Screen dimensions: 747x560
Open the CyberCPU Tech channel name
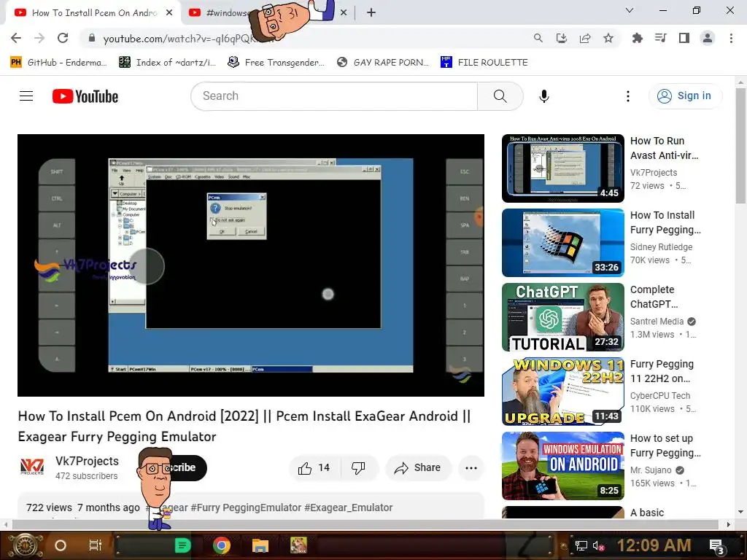(x=660, y=396)
